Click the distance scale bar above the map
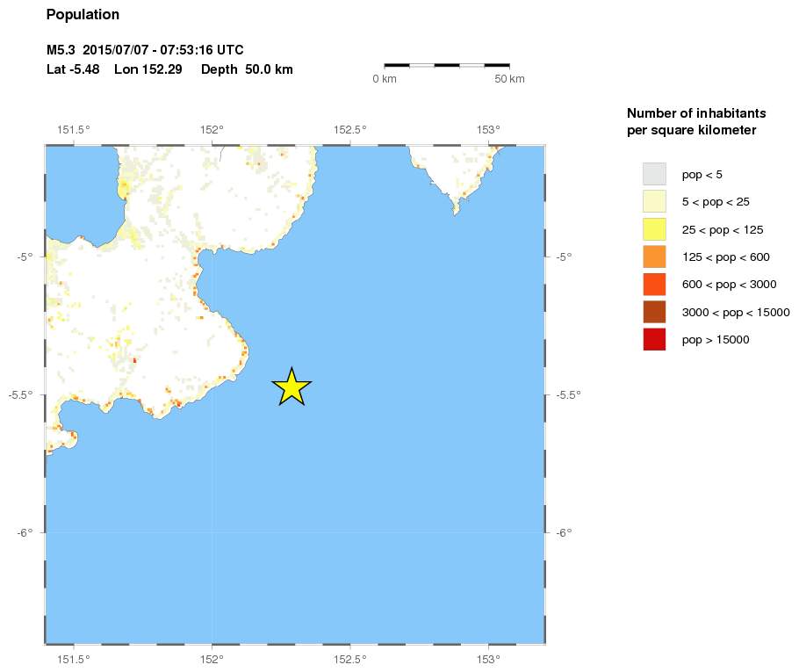 point(447,65)
